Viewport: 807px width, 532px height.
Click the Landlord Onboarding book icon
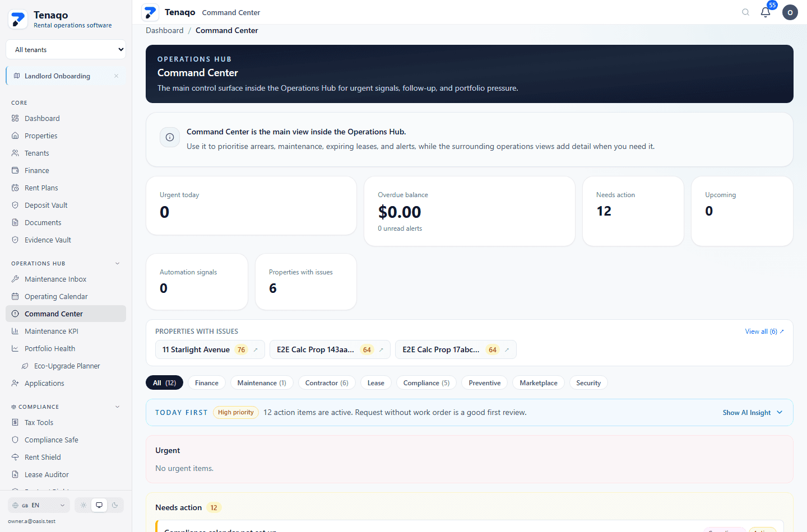(x=17, y=76)
